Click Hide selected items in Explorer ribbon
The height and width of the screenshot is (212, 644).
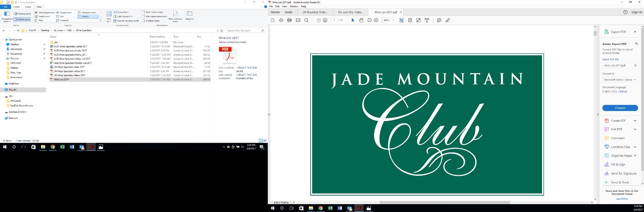point(175,17)
